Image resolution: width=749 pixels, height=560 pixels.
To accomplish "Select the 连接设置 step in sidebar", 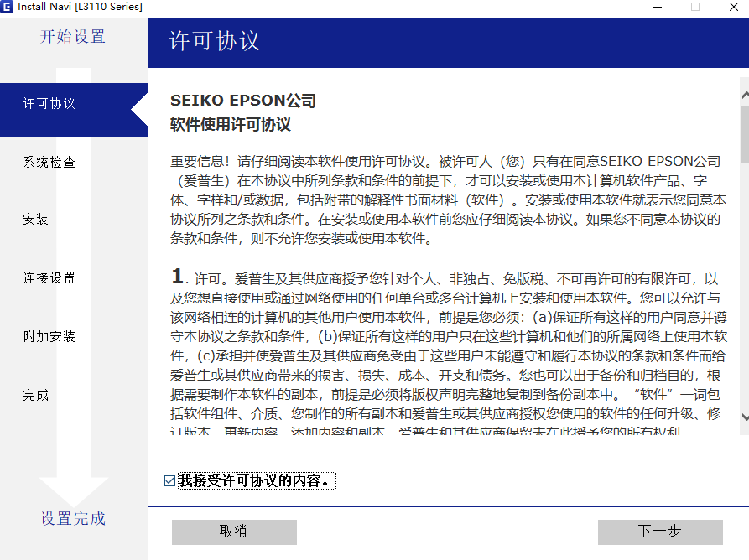I will click(49, 277).
